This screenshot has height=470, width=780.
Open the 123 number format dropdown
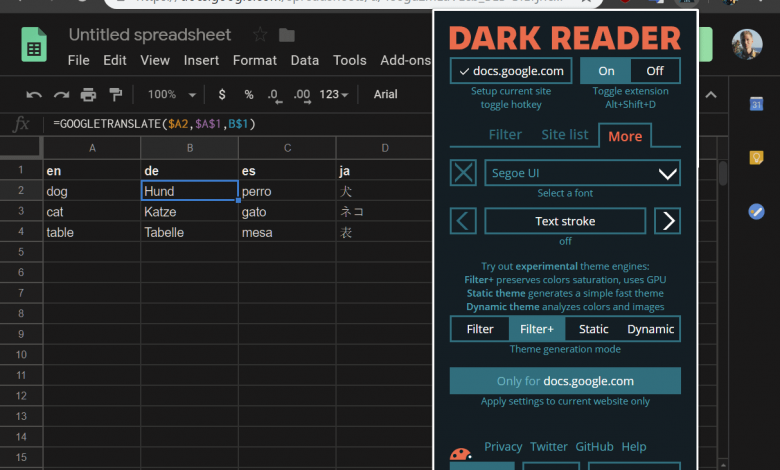coord(333,94)
